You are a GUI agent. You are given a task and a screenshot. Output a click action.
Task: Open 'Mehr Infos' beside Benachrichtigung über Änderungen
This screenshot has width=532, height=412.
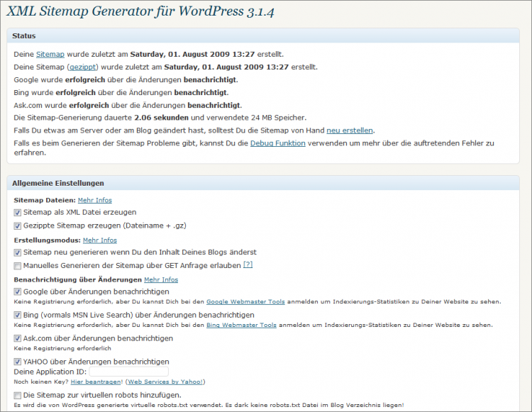point(161,280)
